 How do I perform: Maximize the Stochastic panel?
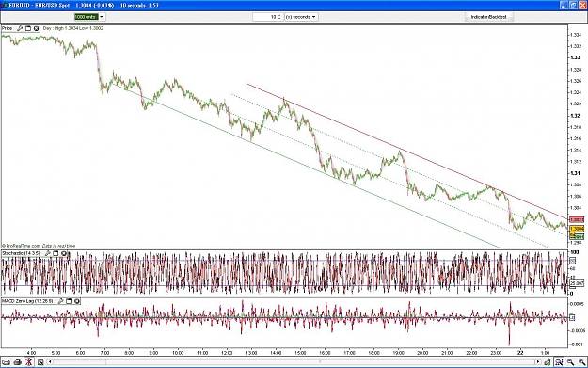[x=56, y=253]
